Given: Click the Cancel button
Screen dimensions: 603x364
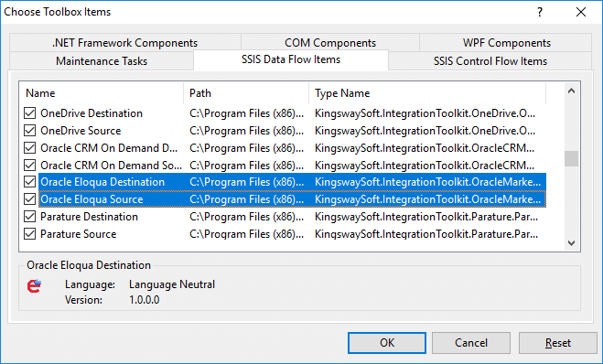Looking at the screenshot, I should coord(471,343).
